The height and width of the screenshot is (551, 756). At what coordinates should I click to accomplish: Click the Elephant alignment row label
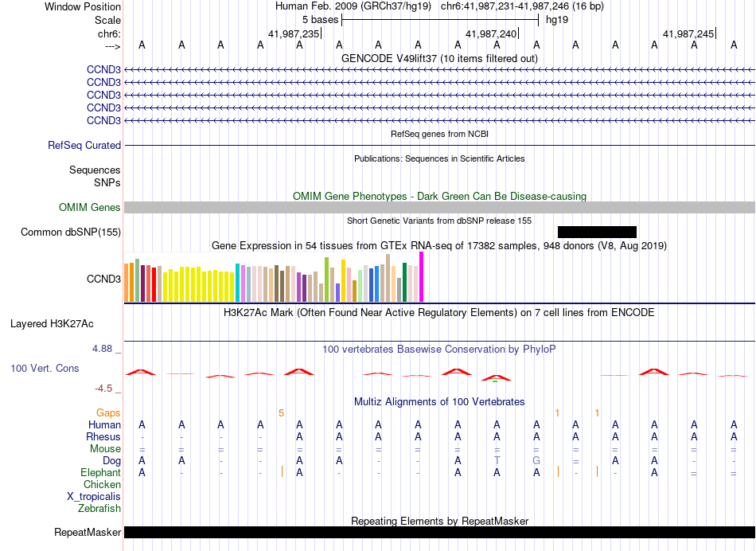pos(101,473)
